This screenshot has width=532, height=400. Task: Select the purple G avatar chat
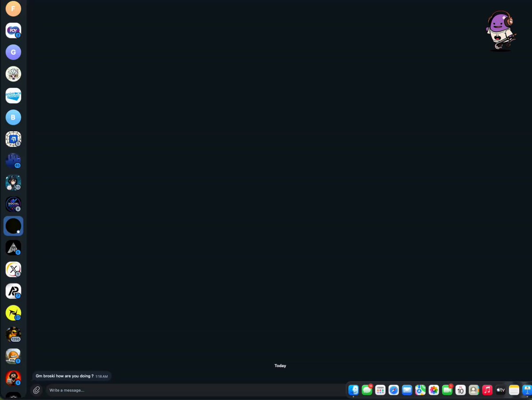pyautogui.click(x=13, y=52)
